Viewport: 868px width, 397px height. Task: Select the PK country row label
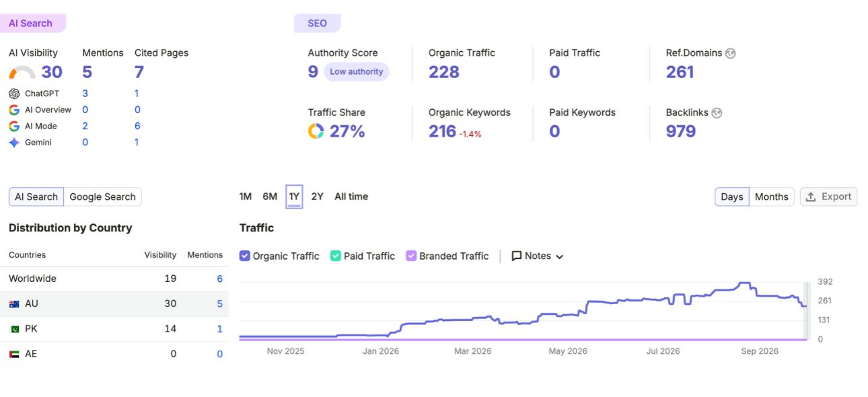(x=31, y=329)
